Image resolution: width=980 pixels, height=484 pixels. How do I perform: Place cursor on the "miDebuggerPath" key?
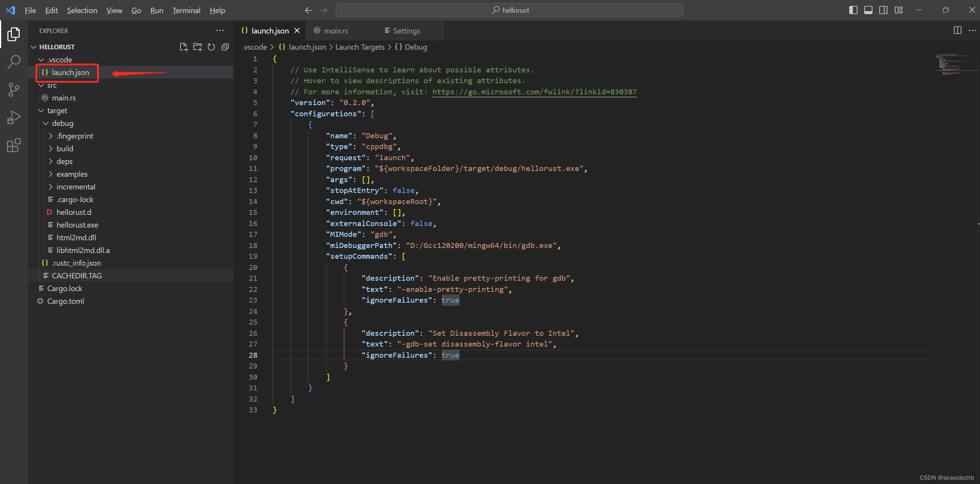point(361,245)
